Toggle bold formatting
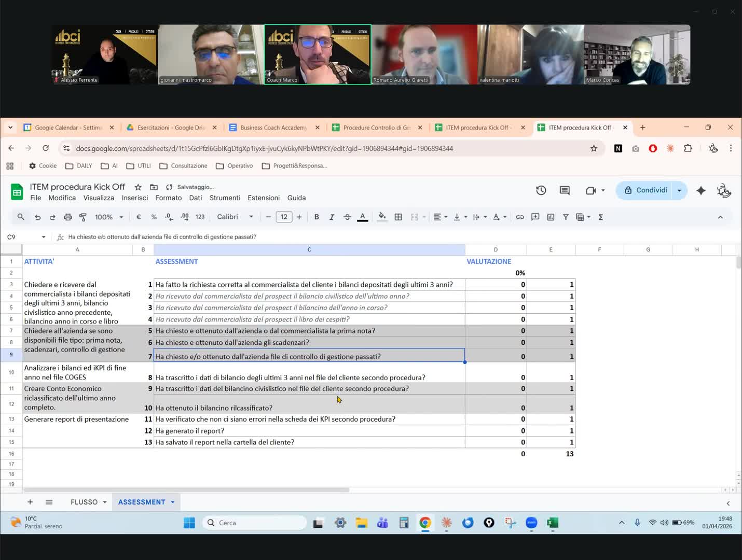Screen dimensions: 742x560 point(317,217)
